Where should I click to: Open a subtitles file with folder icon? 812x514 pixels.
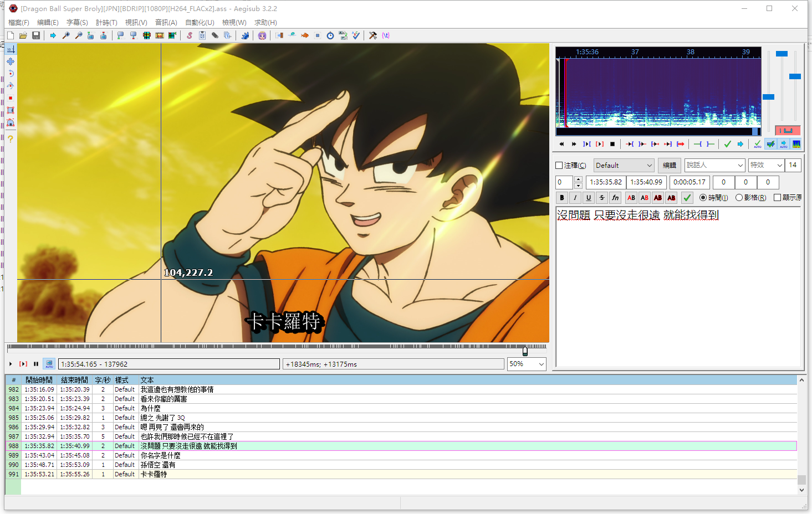(x=23, y=35)
